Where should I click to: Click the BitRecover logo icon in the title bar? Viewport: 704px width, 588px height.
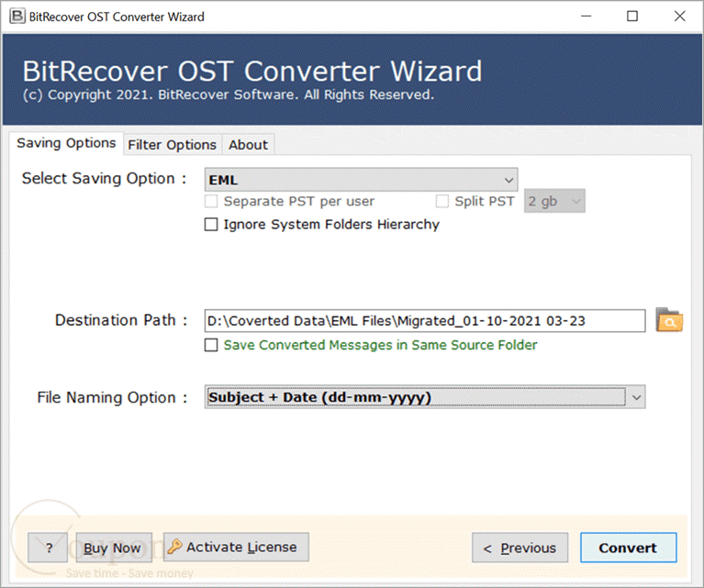pyautogui.click(x=17, y=17)
